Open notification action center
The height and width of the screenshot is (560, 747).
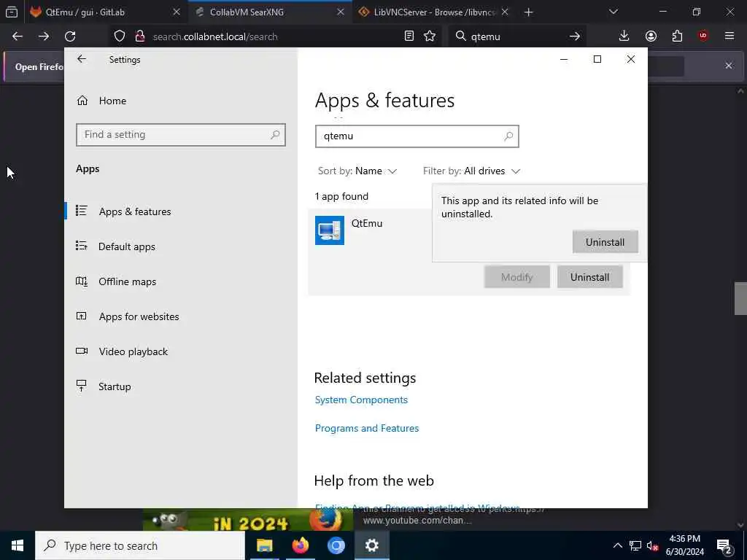click(x=724, y=545)
